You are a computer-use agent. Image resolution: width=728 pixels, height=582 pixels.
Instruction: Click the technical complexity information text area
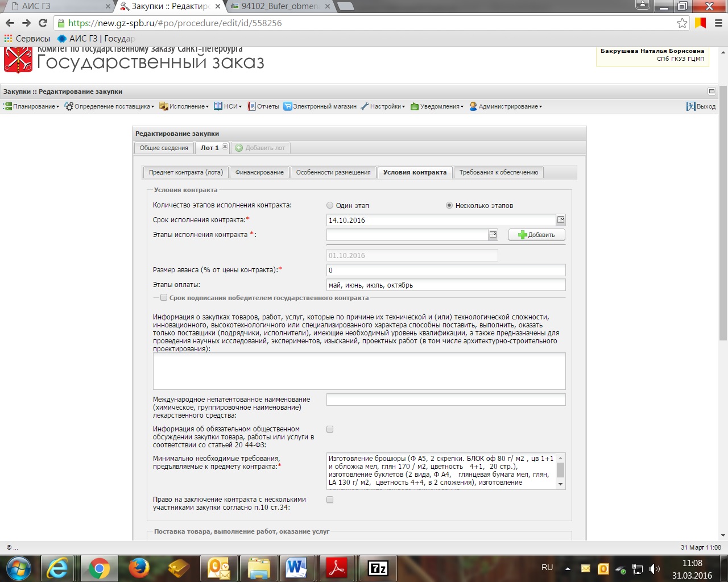click(x=359, y=371)
